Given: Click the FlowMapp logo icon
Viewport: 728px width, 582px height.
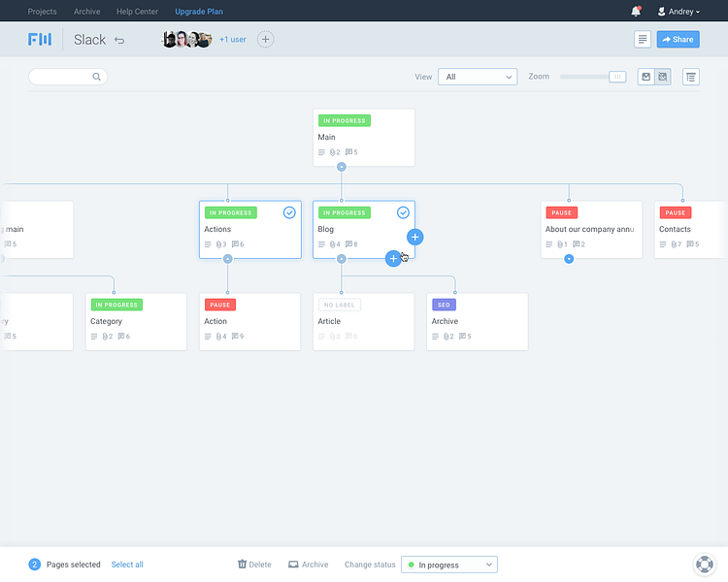Looking at the screenshot, I should point(40,40).
